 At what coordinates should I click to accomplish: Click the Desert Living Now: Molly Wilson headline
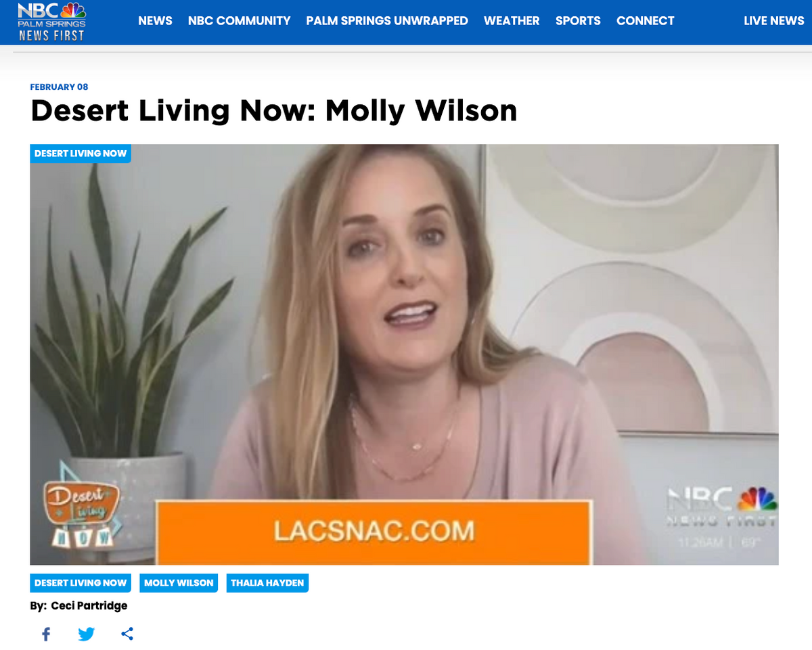274,110
